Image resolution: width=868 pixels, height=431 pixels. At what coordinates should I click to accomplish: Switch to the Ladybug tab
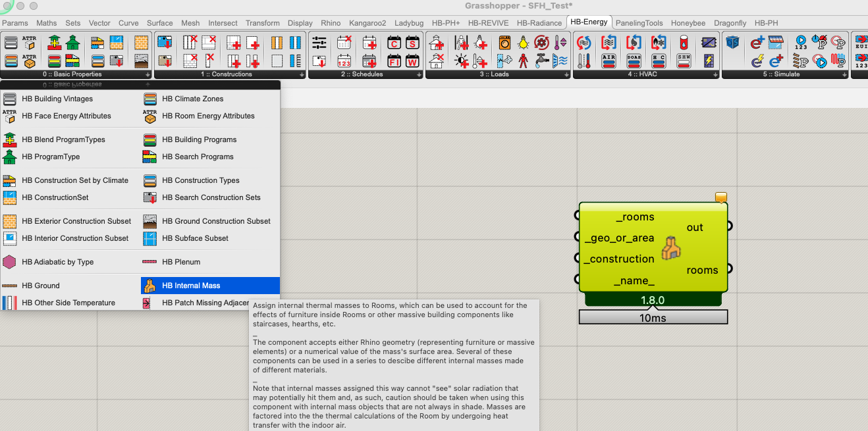click(x=409, y=23)
